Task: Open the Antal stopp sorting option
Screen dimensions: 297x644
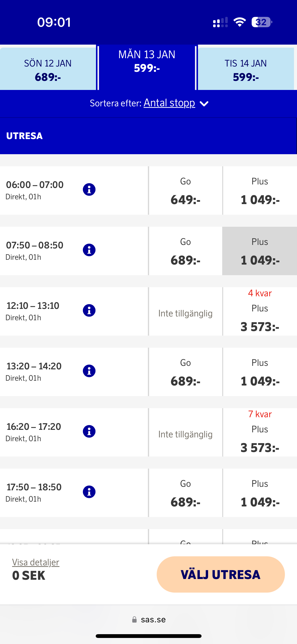Action: coord(169,103)
